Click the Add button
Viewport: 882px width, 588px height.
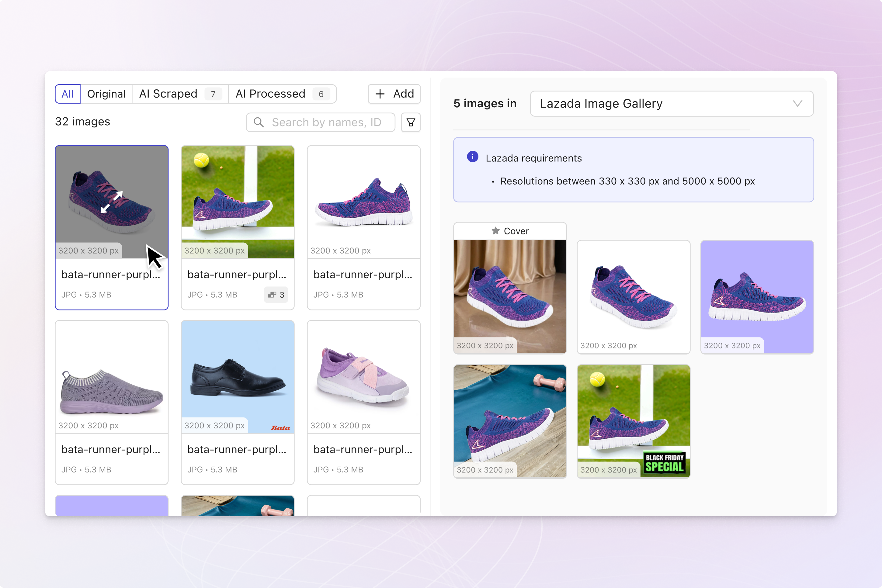pos(394,94)
